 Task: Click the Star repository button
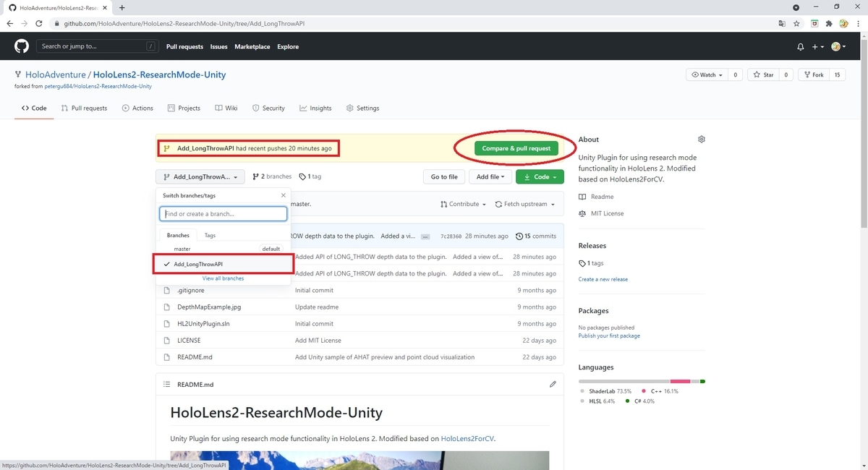point(763,74)
